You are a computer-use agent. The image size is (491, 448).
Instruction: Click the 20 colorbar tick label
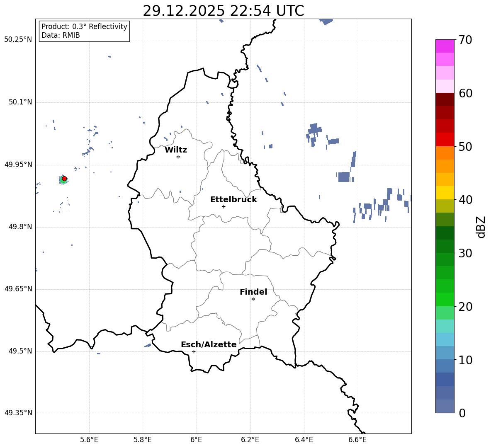pos(465,307)
